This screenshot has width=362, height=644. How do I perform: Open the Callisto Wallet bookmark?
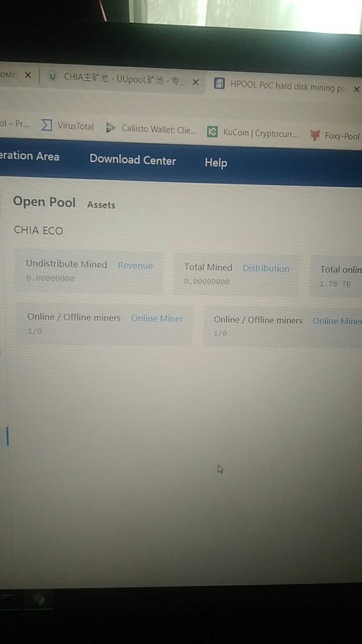click(x=151, y=129)
